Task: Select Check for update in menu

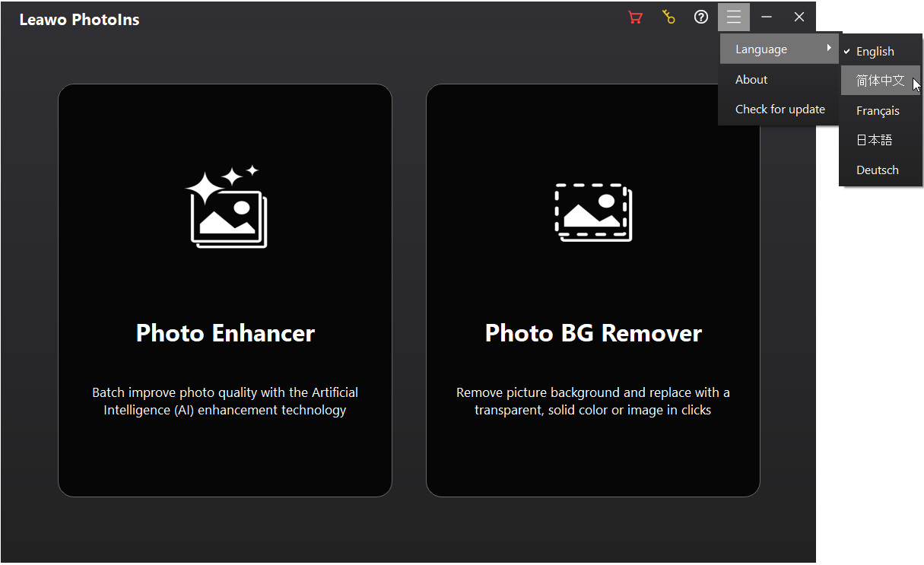Action: (x=780, y=110)
